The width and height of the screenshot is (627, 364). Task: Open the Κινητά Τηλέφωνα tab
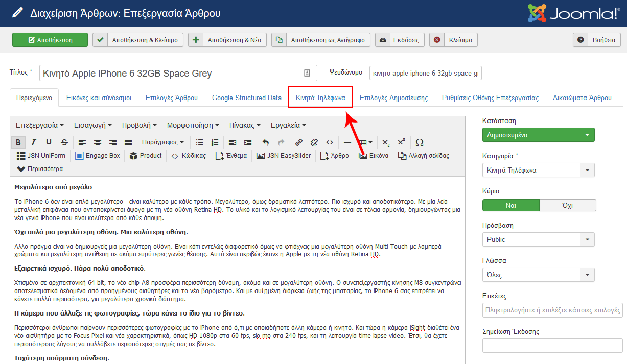pos(320,98)
